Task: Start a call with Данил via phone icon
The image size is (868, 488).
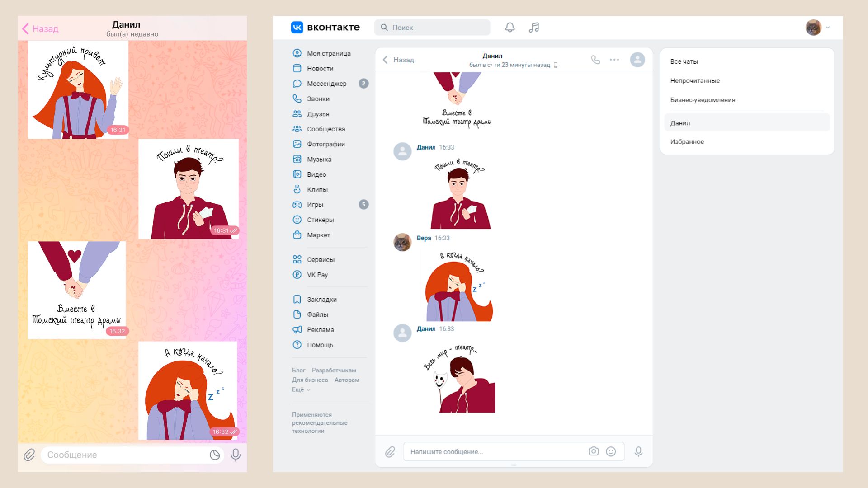Action: [x=595, y=60]
